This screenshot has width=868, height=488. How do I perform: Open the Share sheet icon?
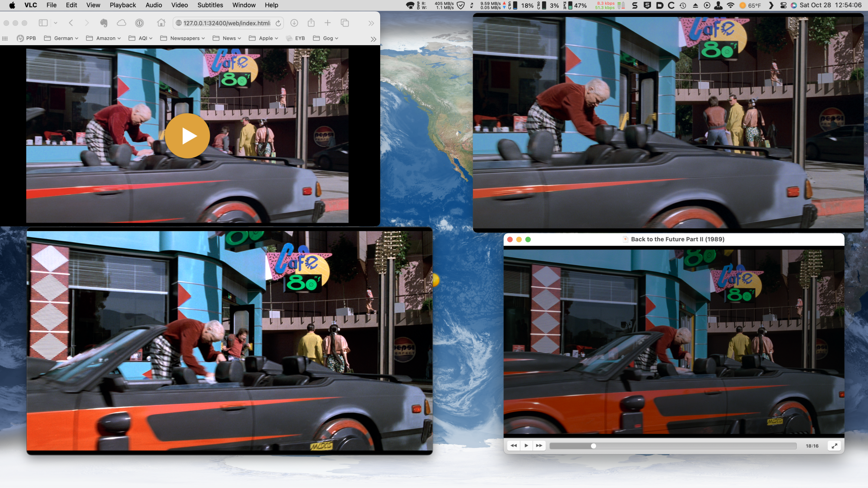(x=311, y=23)
